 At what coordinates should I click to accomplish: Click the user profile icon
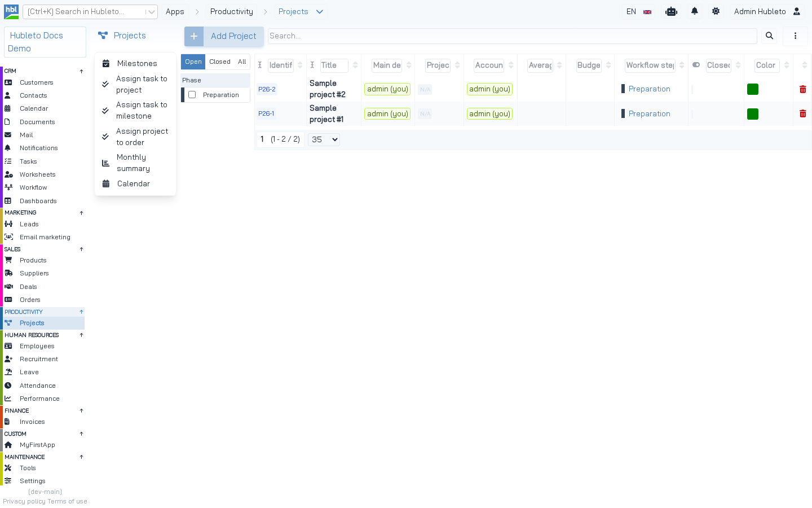coord(797,11)
